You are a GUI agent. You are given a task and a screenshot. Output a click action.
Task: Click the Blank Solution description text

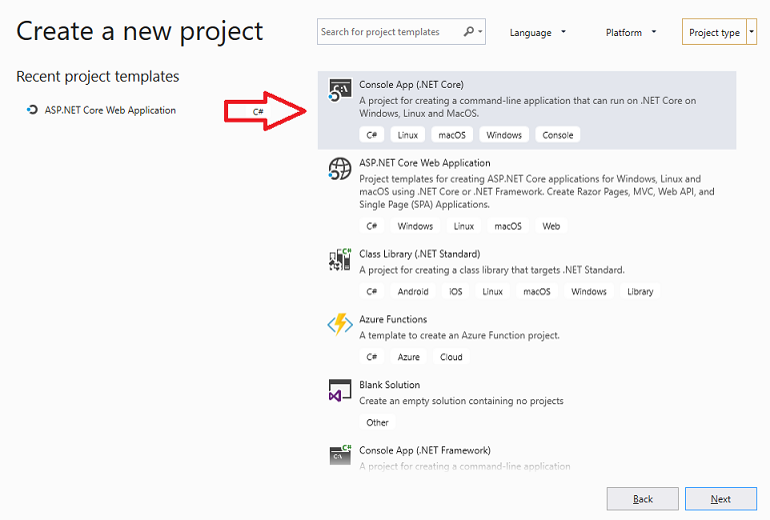point(461,401)
